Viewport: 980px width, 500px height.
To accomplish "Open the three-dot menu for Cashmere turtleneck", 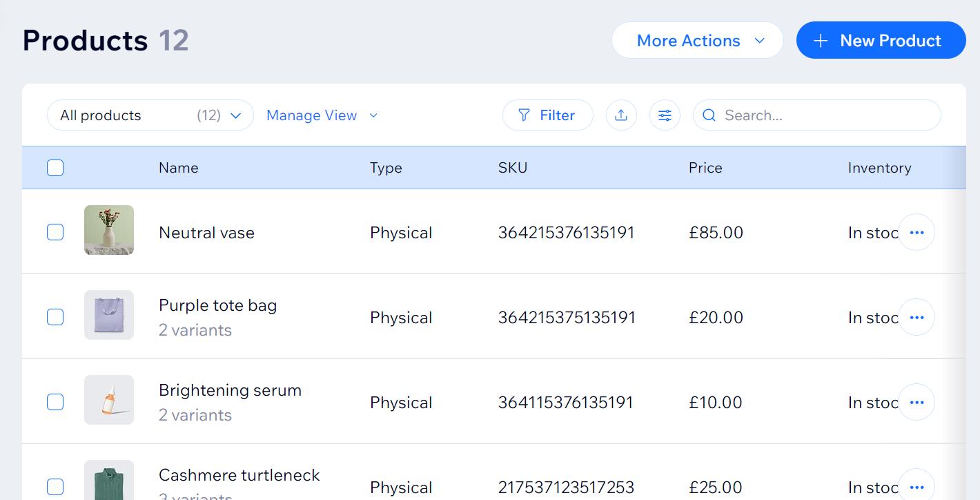I will pos(917,485).
